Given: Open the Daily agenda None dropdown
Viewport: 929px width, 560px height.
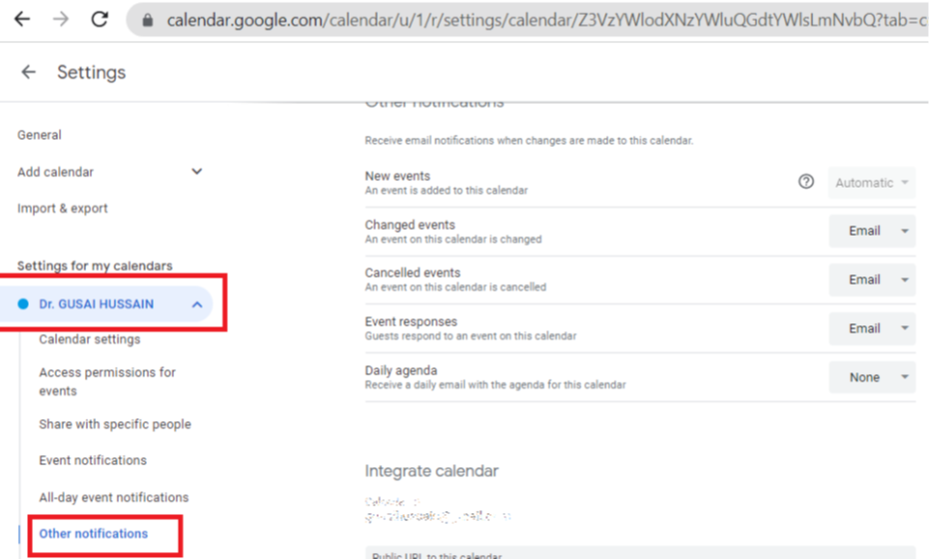Looking at the screenshot, I should (872, 377).
